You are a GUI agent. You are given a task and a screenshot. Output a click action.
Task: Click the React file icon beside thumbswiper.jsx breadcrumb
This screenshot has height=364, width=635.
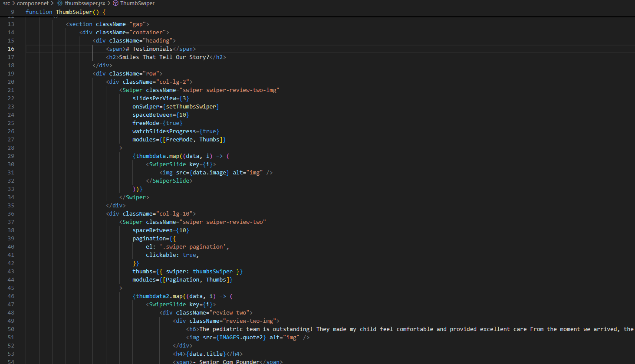click(x=60, y=3)
